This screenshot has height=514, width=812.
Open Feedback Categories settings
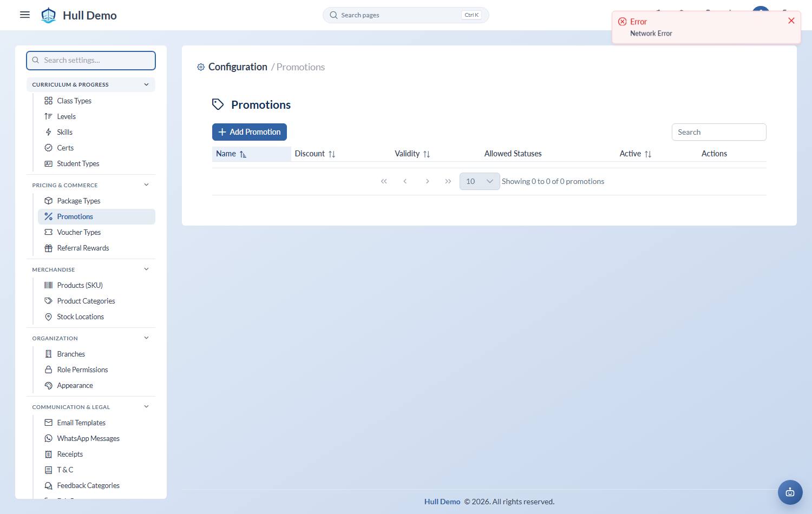96,485
